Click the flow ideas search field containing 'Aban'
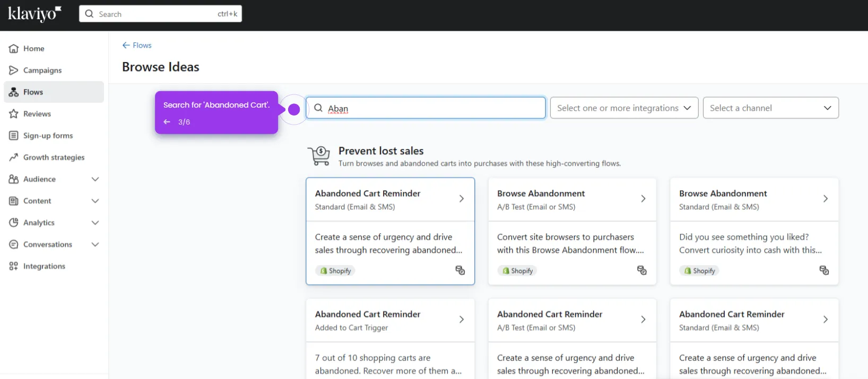Image resolution: width=868 pixels, height=379 pixels. coord(426,108)
